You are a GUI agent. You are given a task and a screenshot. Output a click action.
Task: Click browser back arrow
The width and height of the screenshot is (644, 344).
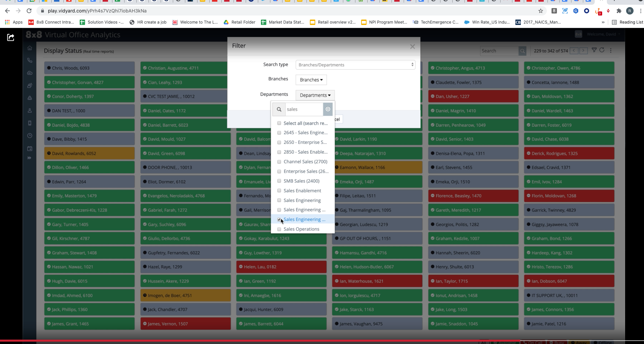coord(7,11)
